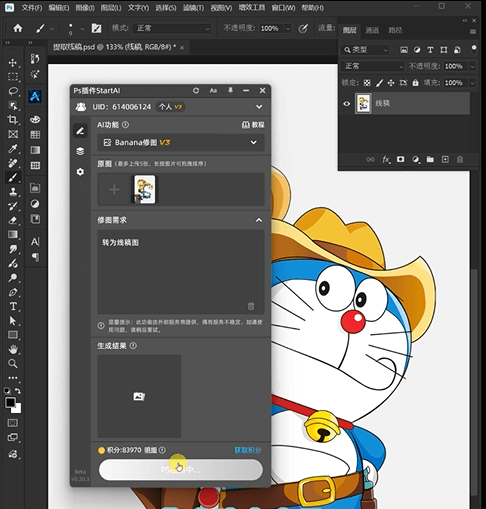The width and height of the screenshot is (486, 509).
Task: Select the Move tool
Action: tap(13, 62)
